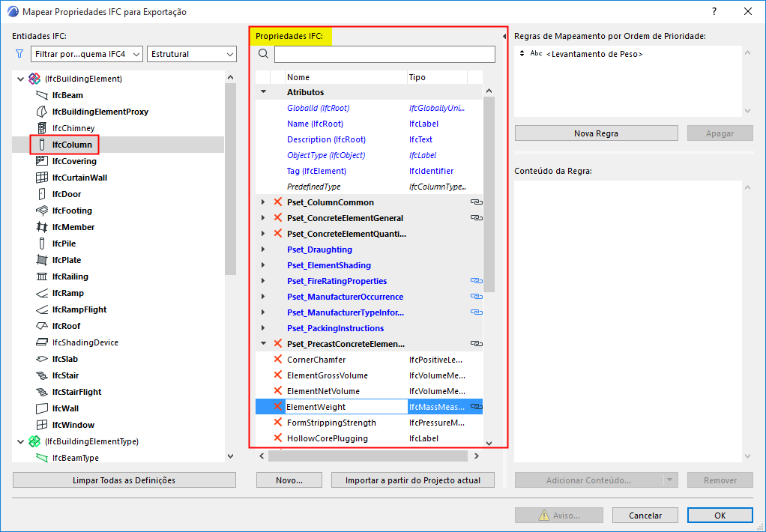Click the blue link icon on Pset_FireRatingProperties

tap(476, 280)
